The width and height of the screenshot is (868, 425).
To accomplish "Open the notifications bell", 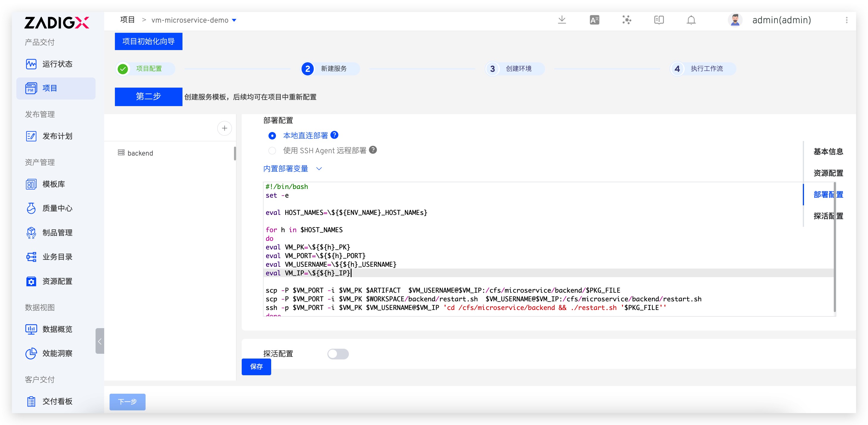I will coord(691,20).
